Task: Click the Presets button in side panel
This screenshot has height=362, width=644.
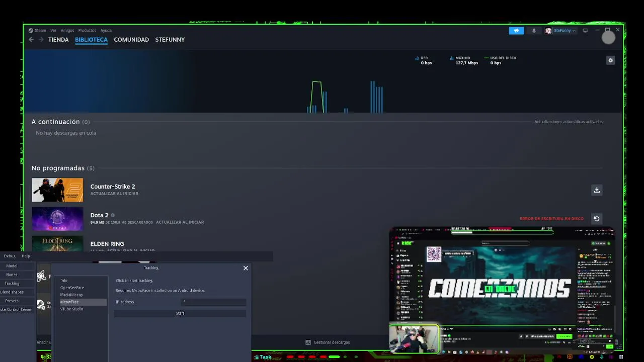Action: click(17, 301)
